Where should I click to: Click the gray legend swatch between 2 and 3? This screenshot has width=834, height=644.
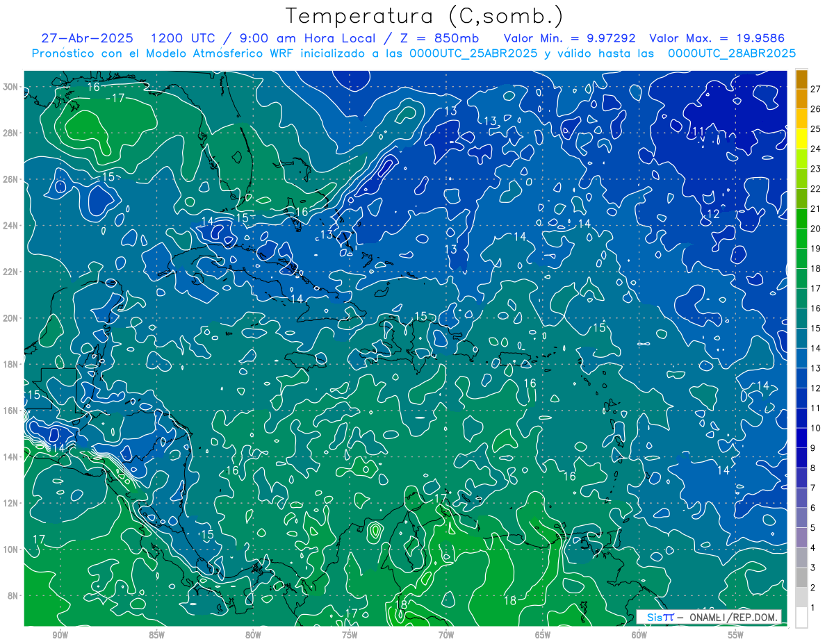tap(801, 578)
